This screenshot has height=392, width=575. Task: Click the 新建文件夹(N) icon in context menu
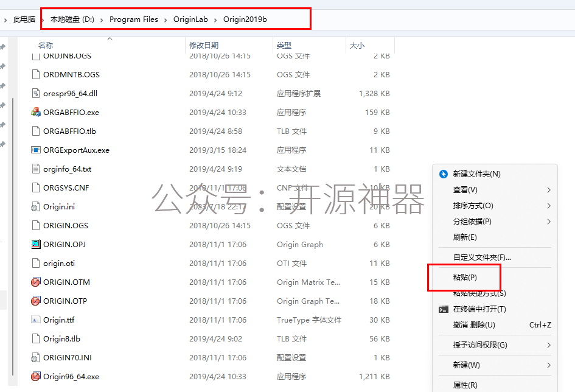pyautogui.click(x=444, y=174)
